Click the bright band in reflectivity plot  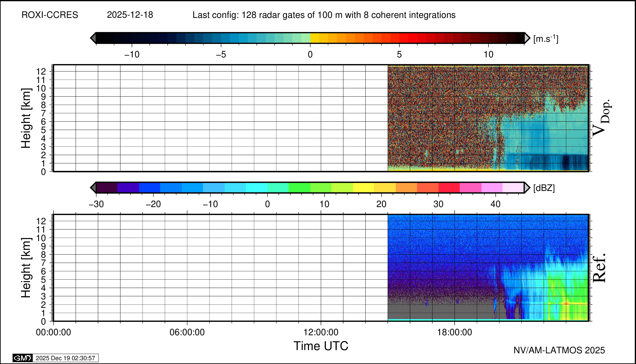tap(566, 303)
